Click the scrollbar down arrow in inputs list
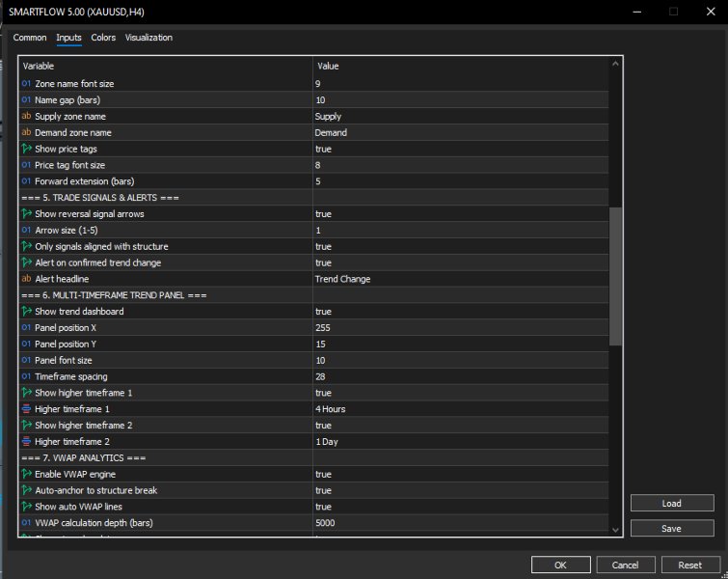Viewport: 728px width, 579px height. [x=615, y=530]
